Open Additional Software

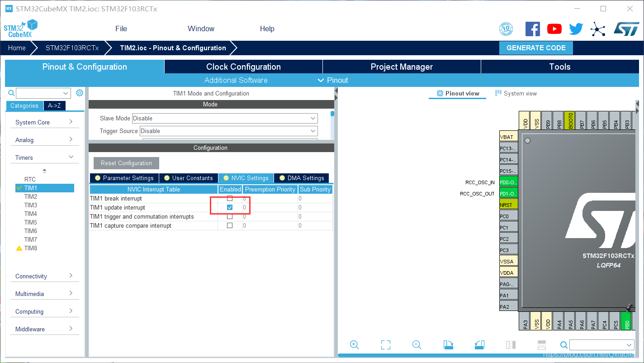(236, 80)
